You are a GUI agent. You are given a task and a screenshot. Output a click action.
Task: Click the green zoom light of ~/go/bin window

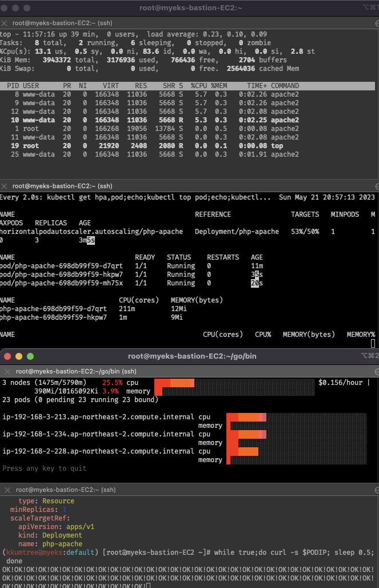pyautogui.click(x=30, y=356)
